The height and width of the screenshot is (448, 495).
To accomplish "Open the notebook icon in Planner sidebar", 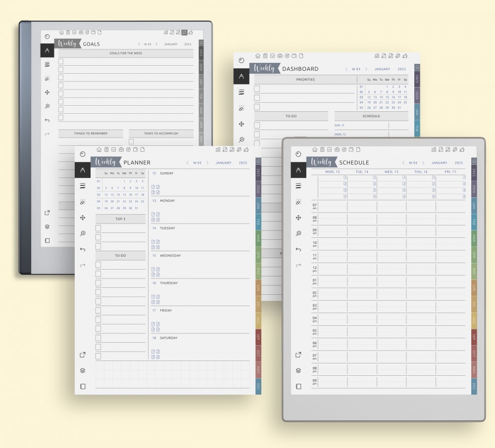I will tap(83, 386).
